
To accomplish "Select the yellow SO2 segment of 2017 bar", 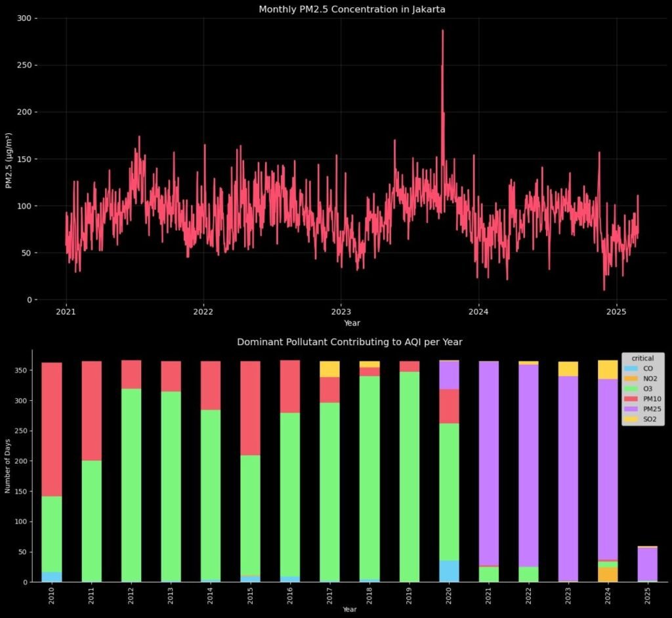I will pyautogui.click(x=329, y=369).
